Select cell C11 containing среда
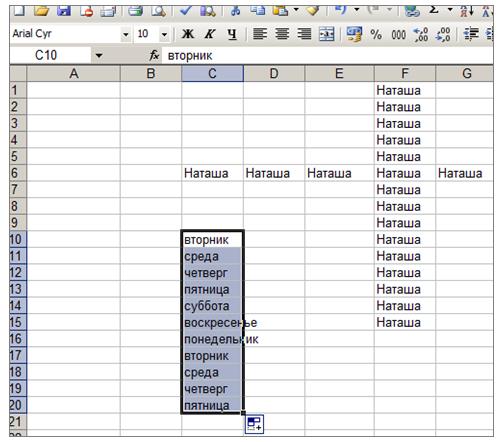 [212, 256]
